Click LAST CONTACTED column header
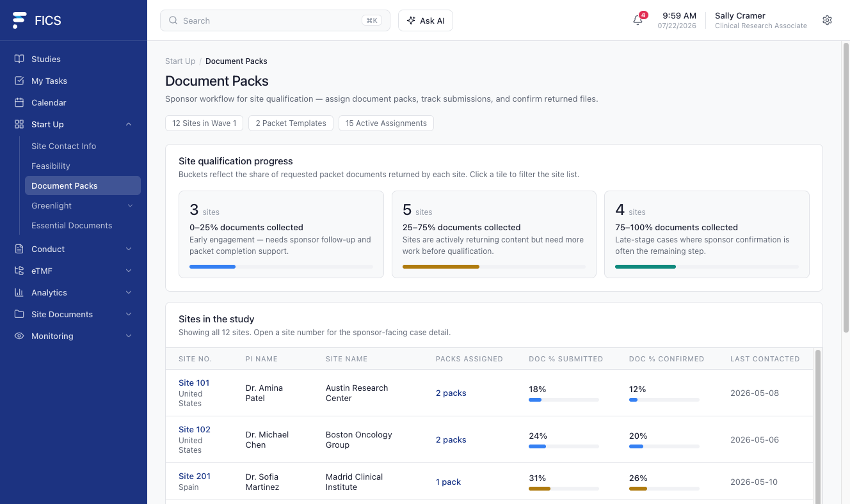850x504 pixels. click(765, 359)
